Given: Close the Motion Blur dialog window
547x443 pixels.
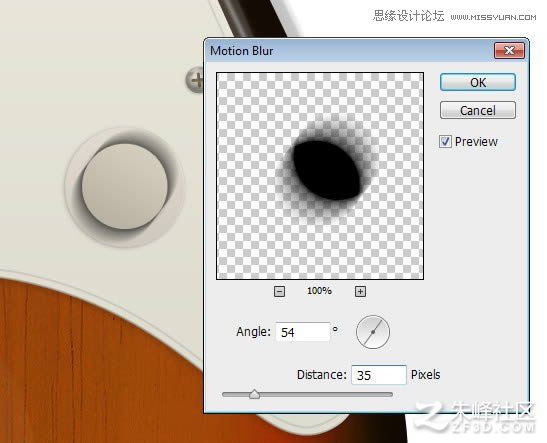Looking at the screenshot, I should coord(509,51).
